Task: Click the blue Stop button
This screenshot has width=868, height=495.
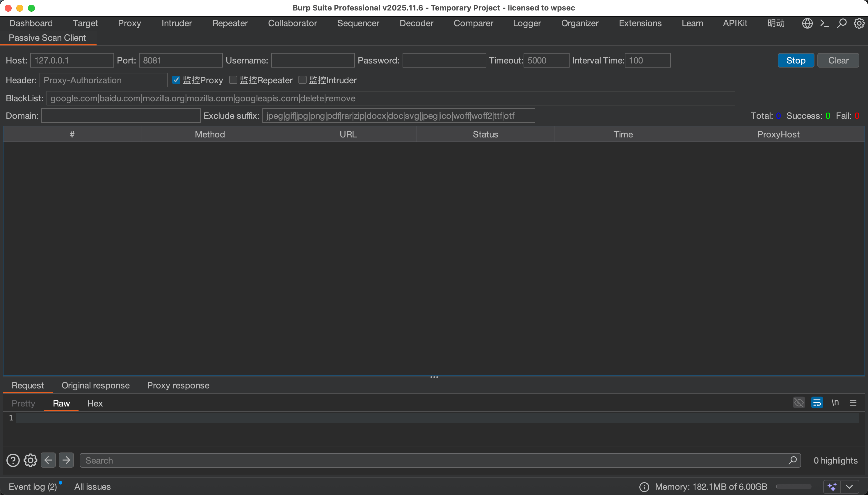Action: pyautogui.click(x=796, y=60)
